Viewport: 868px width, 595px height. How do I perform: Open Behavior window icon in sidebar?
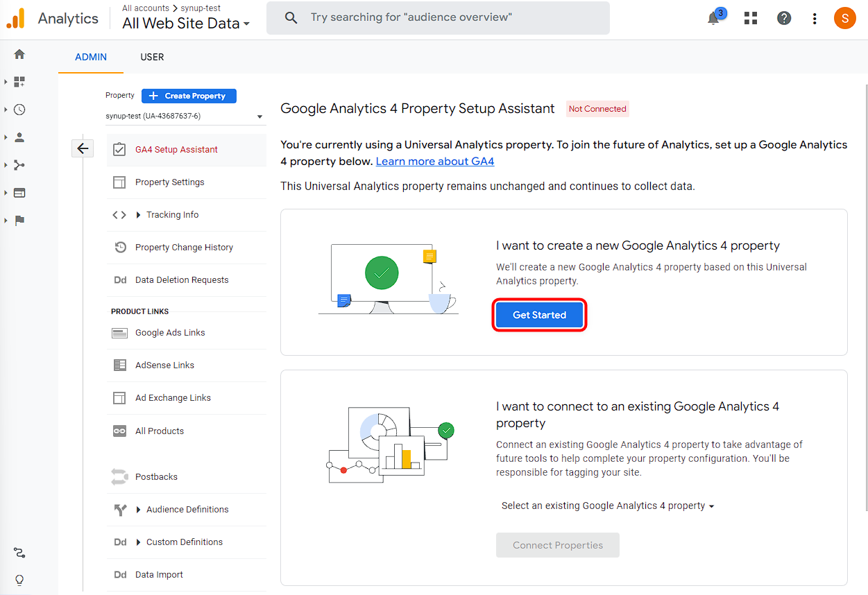(19, 193)
